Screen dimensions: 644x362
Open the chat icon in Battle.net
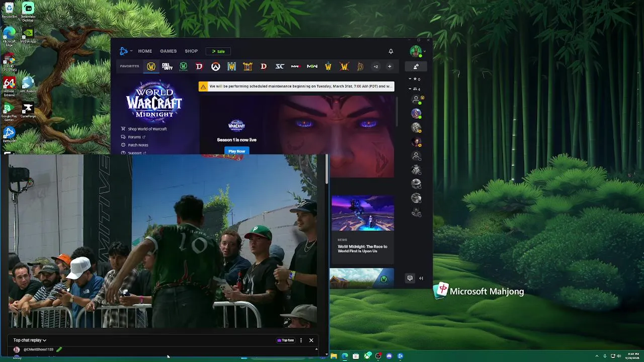pos(410,278)
